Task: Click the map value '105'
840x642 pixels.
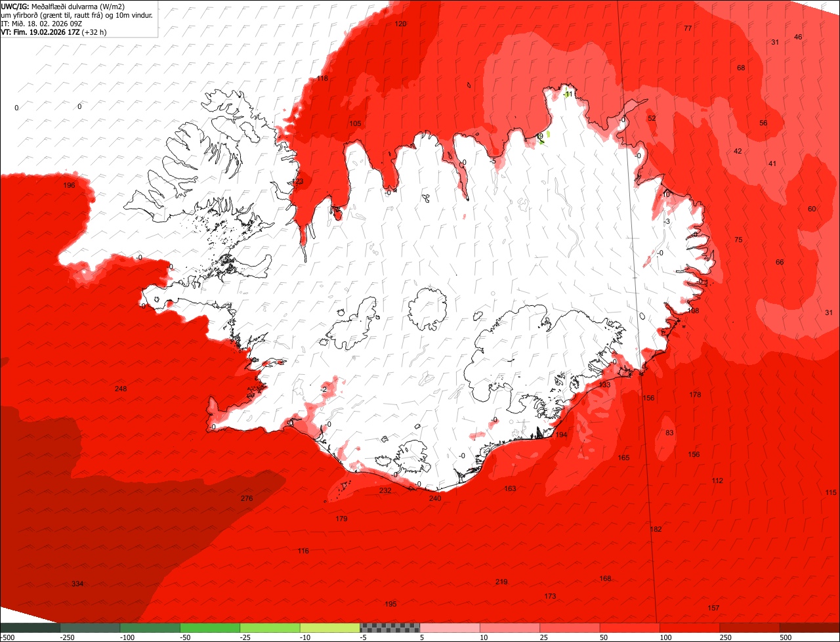Action: (355, 124)
